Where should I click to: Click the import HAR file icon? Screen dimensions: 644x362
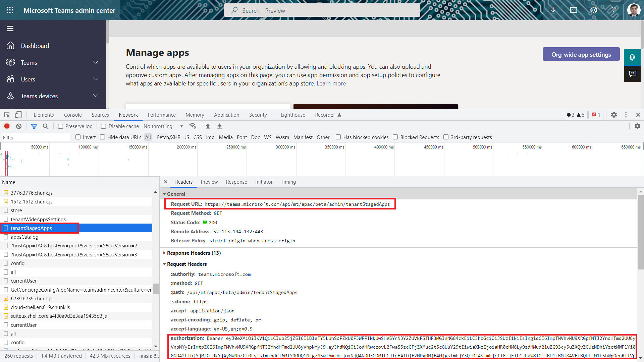coord(207,126)
